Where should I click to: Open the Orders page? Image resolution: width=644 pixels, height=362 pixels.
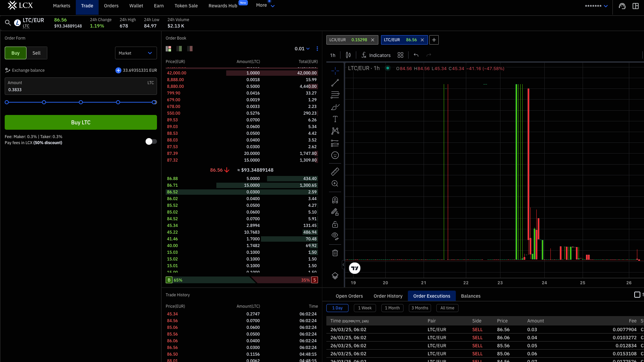pos(111,6)
